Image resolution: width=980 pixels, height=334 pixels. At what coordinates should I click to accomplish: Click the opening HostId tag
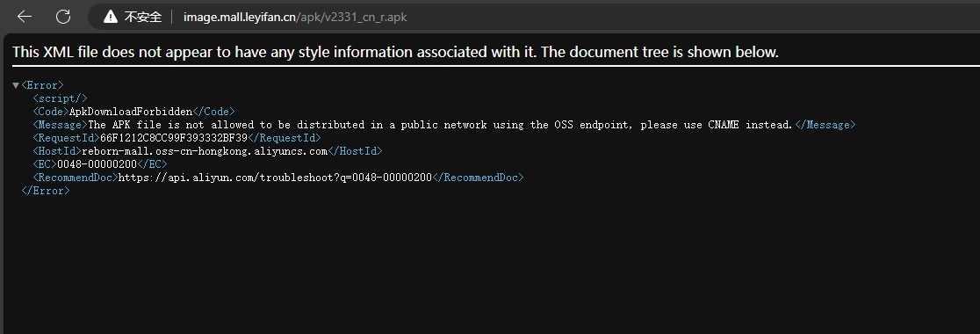pos(57,150)
